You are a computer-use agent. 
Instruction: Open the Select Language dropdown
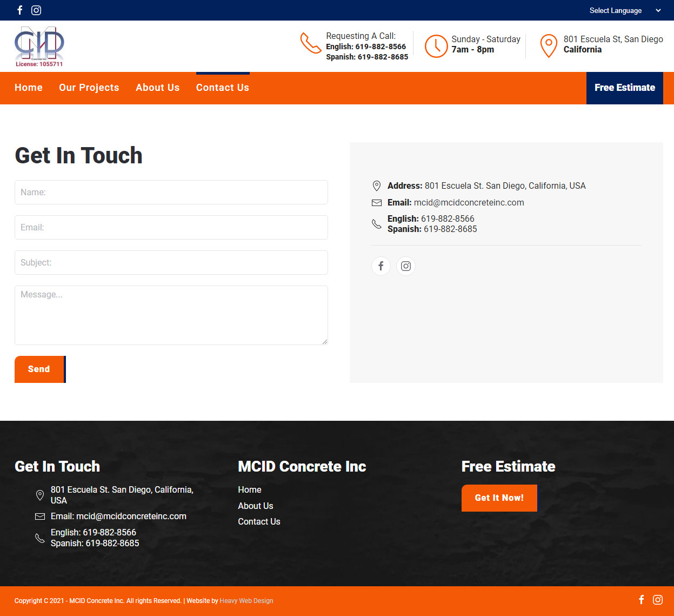(625, 10)
